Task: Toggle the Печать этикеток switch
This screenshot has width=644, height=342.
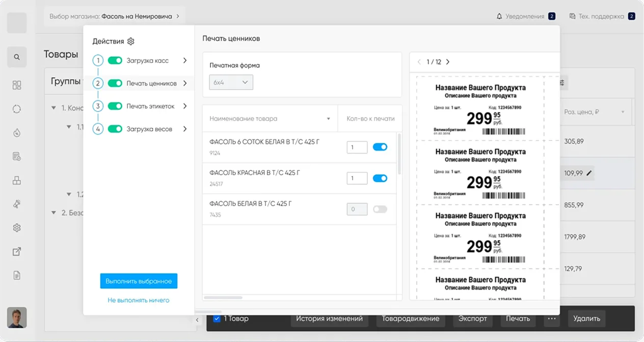Action: click(x=115, y=106)
